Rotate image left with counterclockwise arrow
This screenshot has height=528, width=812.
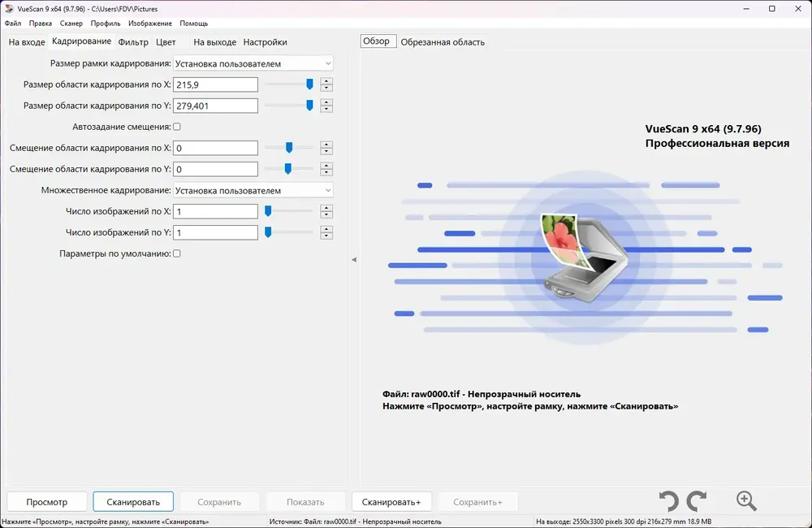(x=668, y=501)
